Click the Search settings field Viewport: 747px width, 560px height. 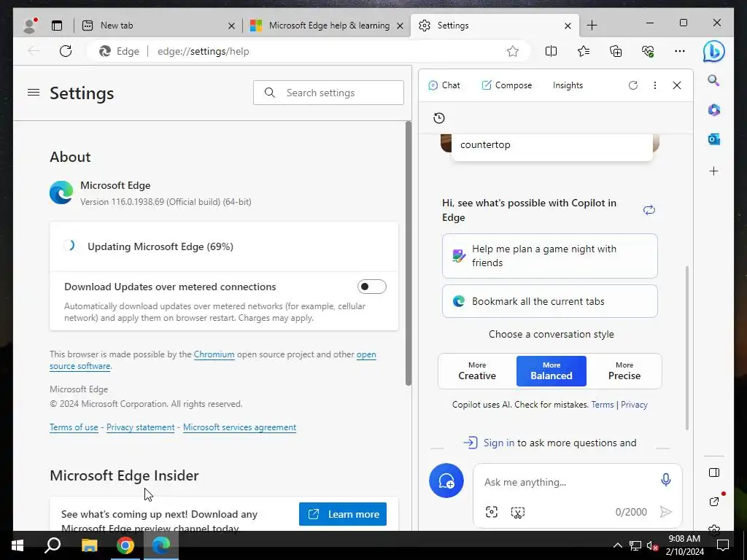[x=328, y=93]
